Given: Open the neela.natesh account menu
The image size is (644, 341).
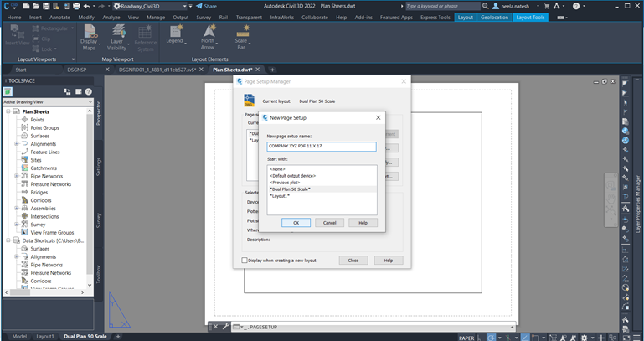Looking at the screenshot, I should (515, 6).
